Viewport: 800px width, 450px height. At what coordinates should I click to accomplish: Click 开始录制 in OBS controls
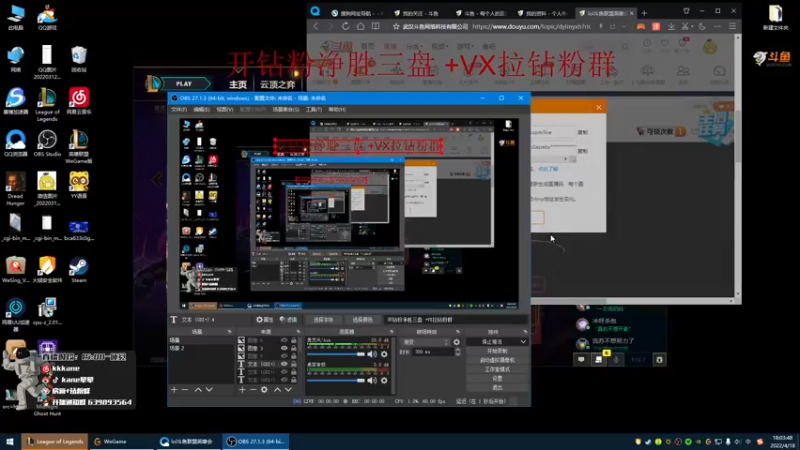pyautogui.click(x=497, y=351)
